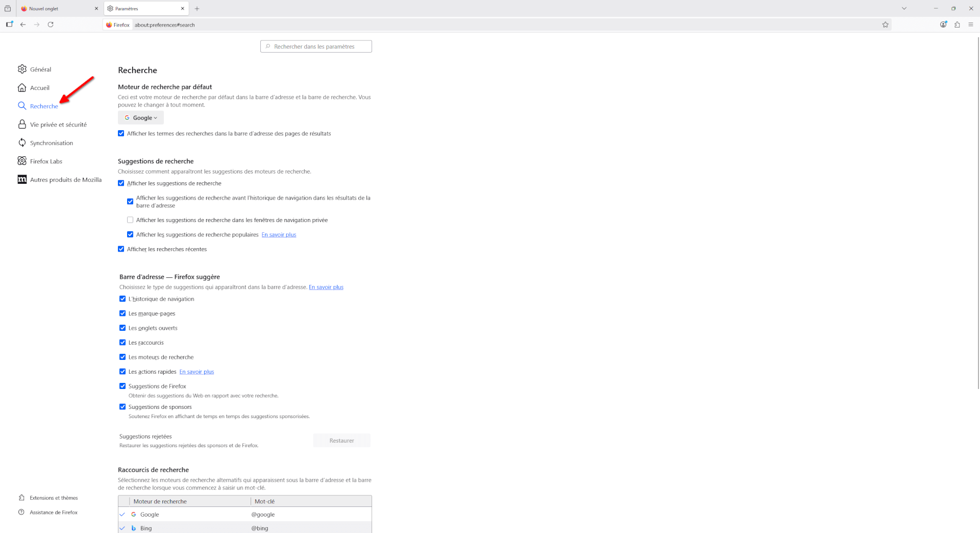Image resolution: width=980 pixels, height=533 pixels.
Task: Expand the list all tabs chevron
Action: click(x=904, y=9)
